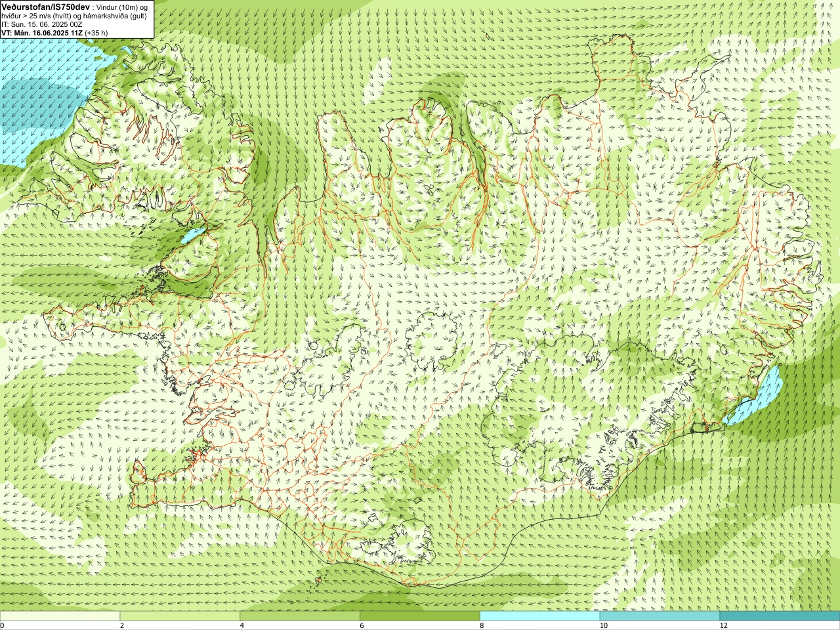Click the 4–6 green legend band
Viewport: 840px width, 630px height.
300,616
